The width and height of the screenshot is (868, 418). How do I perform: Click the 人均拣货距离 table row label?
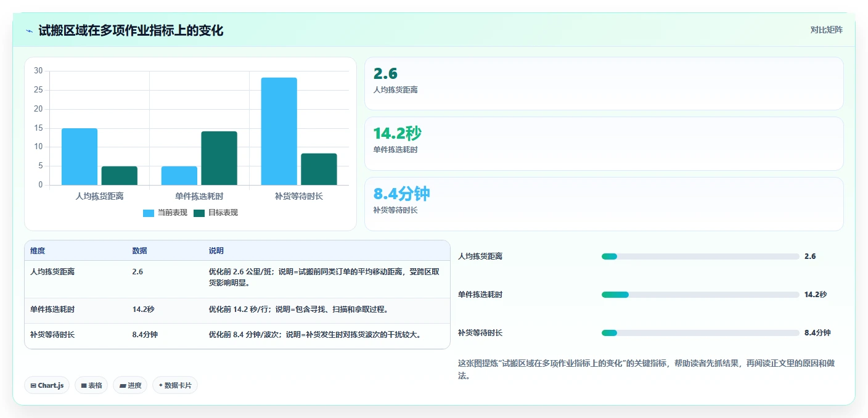click(x=52, y=271)
